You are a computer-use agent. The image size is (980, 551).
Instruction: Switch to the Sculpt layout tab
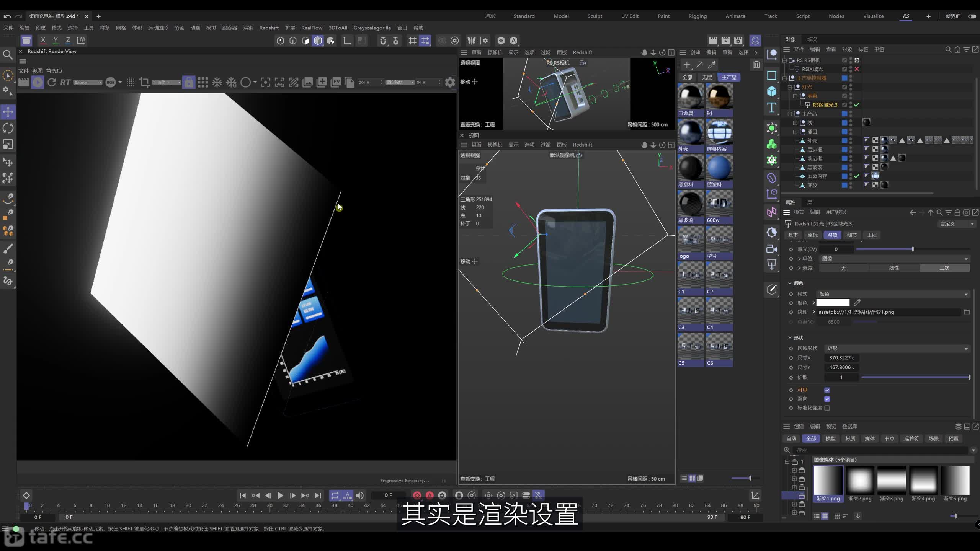[595, 16]
